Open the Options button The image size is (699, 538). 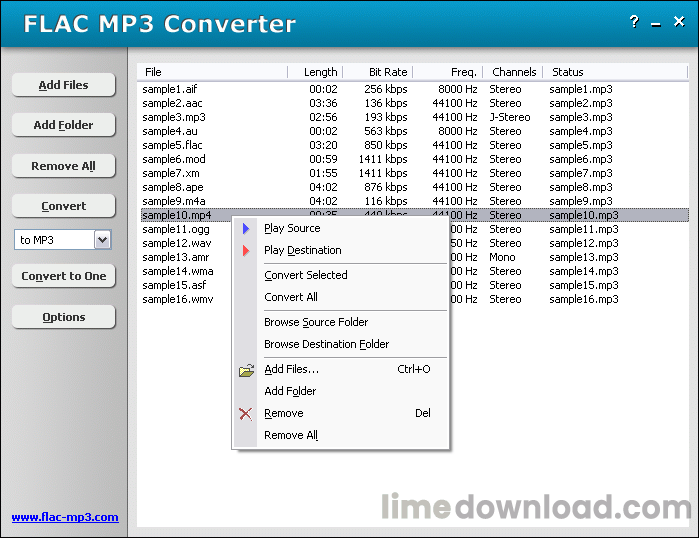click(x=64, y=317)
